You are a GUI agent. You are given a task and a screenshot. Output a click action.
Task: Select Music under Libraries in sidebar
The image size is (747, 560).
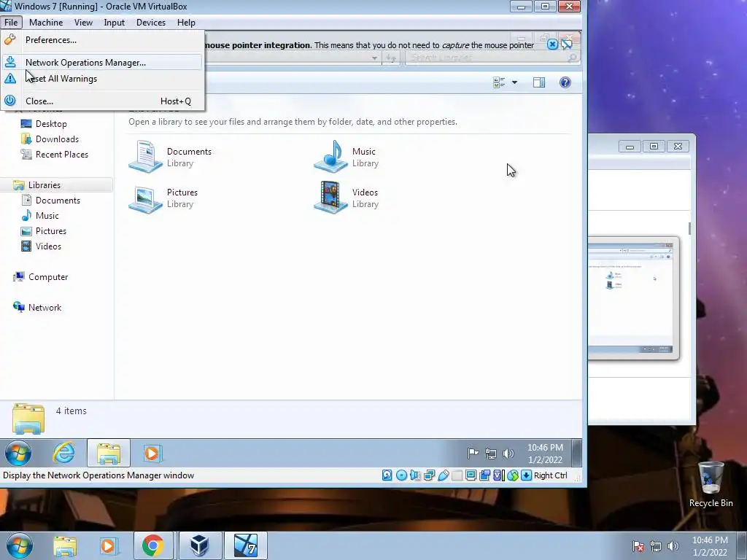click(x=47, y=216)
